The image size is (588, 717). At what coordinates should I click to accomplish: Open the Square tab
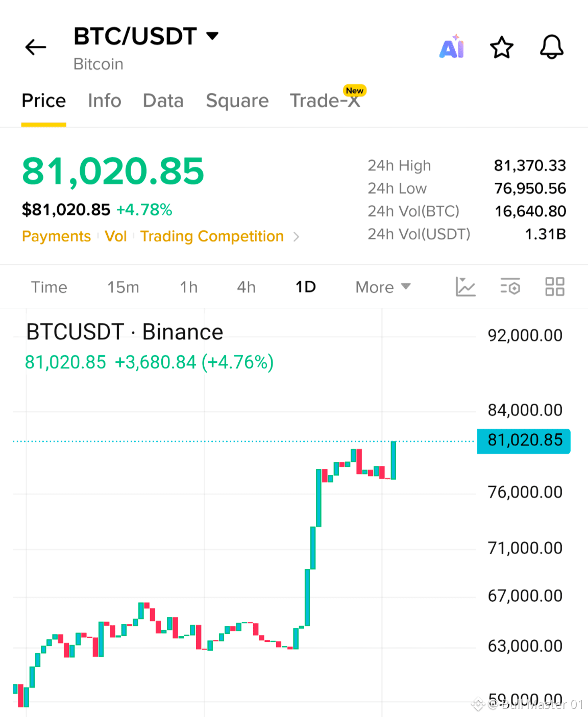(x=237, y=101)
